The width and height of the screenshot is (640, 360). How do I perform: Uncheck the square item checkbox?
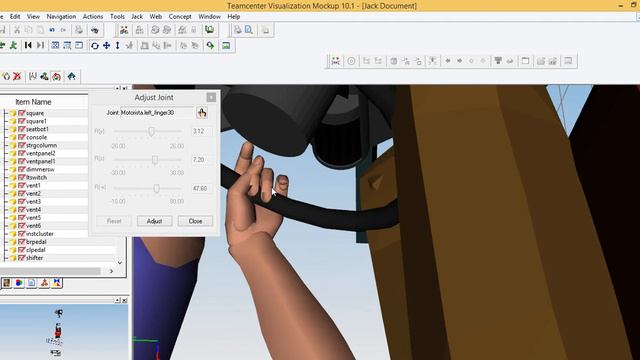coord(22,113)
